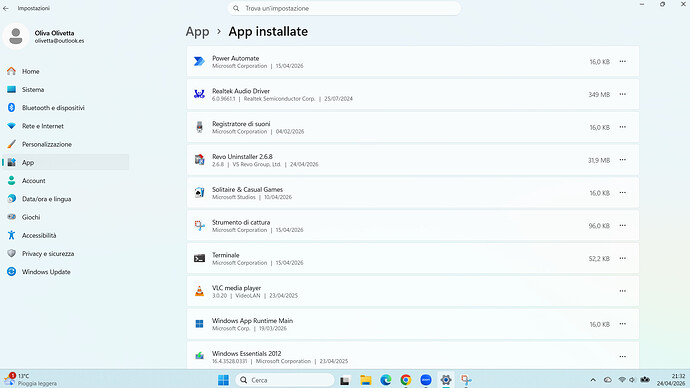Open Task View from the taskbar
This screenshot has height=388, width=690.
[345, 380]
